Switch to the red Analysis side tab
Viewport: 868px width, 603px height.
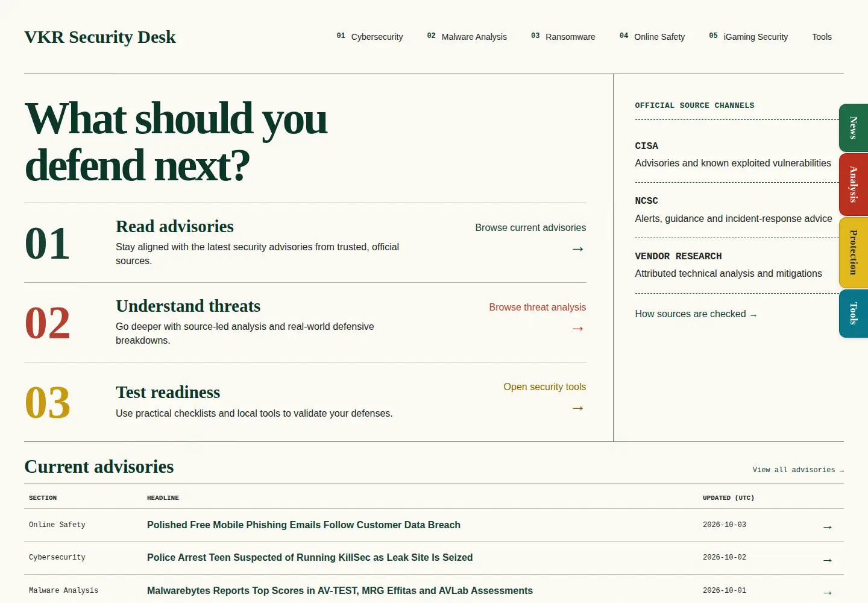[854, 185]
